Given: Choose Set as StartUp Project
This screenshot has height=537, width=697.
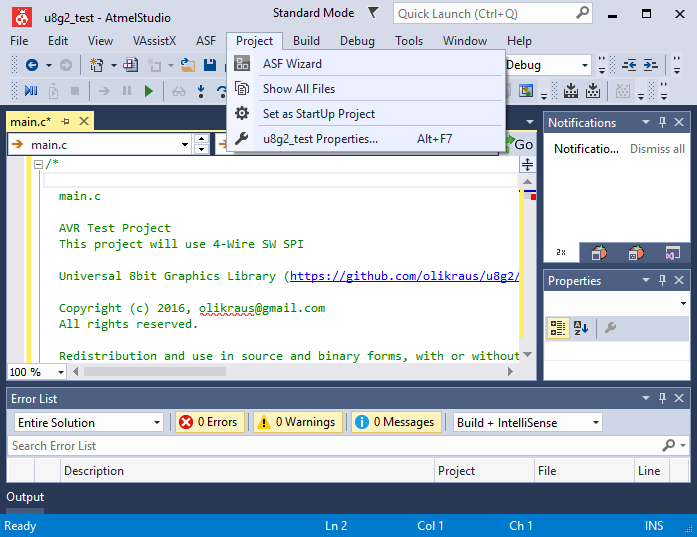Looking at the screenshot, I should tap(318, 114).
